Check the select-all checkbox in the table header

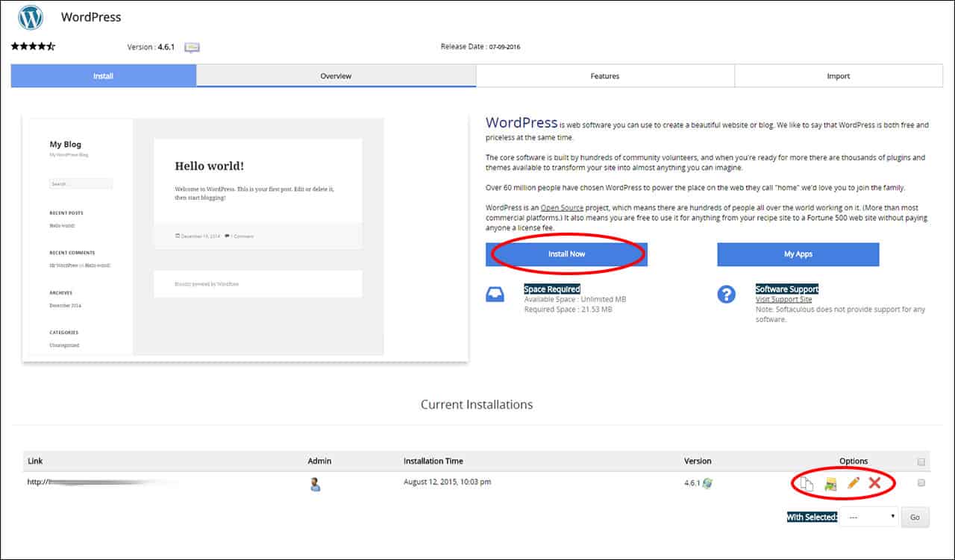click(921, 462)
